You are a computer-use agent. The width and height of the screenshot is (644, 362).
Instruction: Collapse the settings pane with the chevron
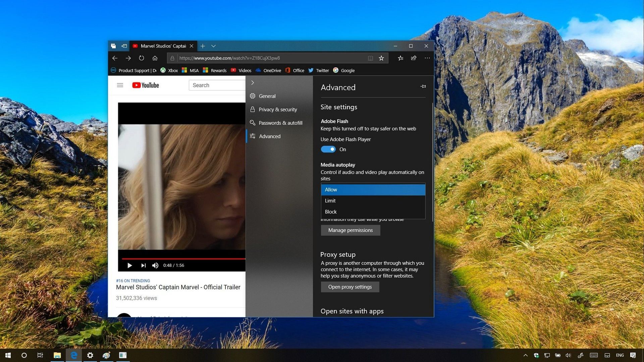pos(252,82)
